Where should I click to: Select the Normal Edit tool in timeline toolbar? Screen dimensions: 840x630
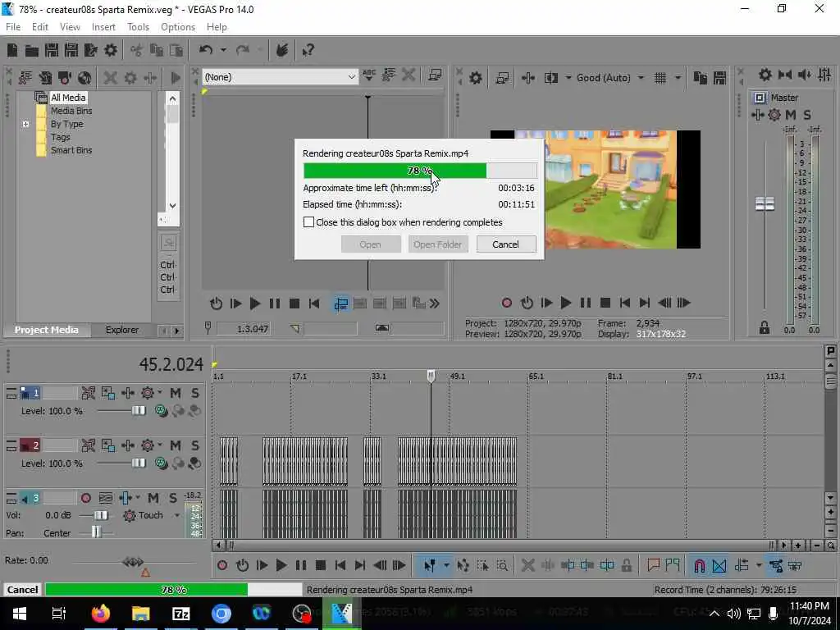(429, 565)
